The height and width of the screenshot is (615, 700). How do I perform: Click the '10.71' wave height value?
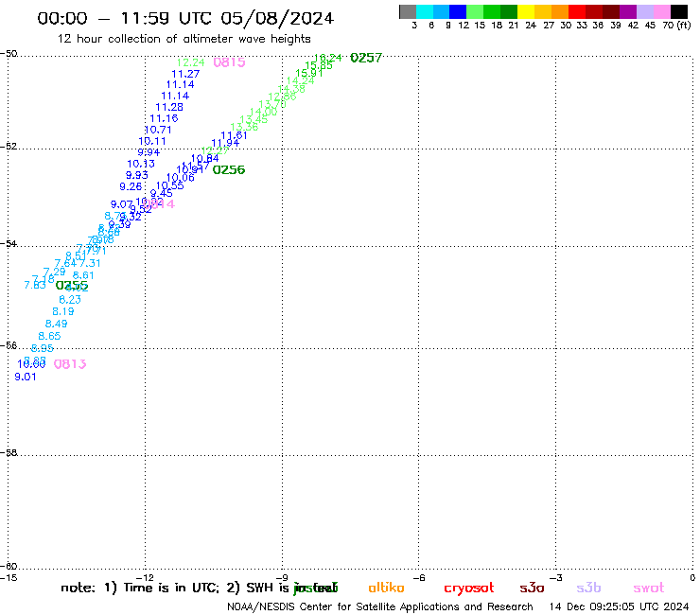[158, 130]
